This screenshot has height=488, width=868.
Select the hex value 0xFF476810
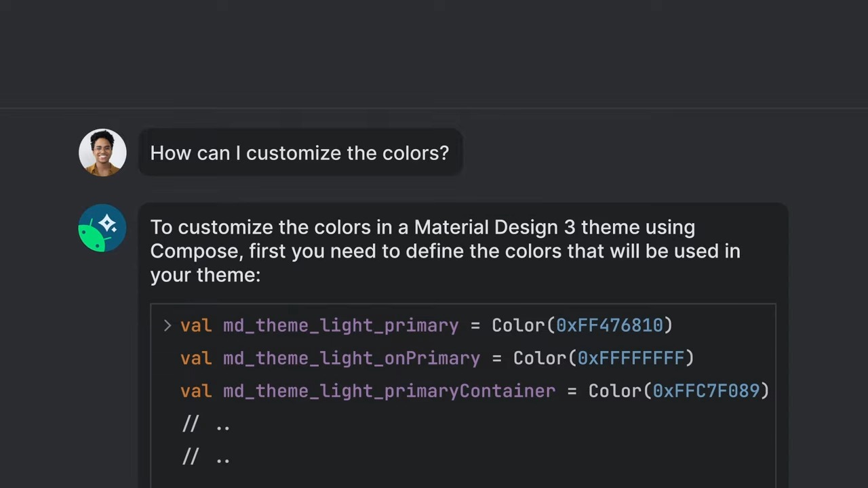612,325
